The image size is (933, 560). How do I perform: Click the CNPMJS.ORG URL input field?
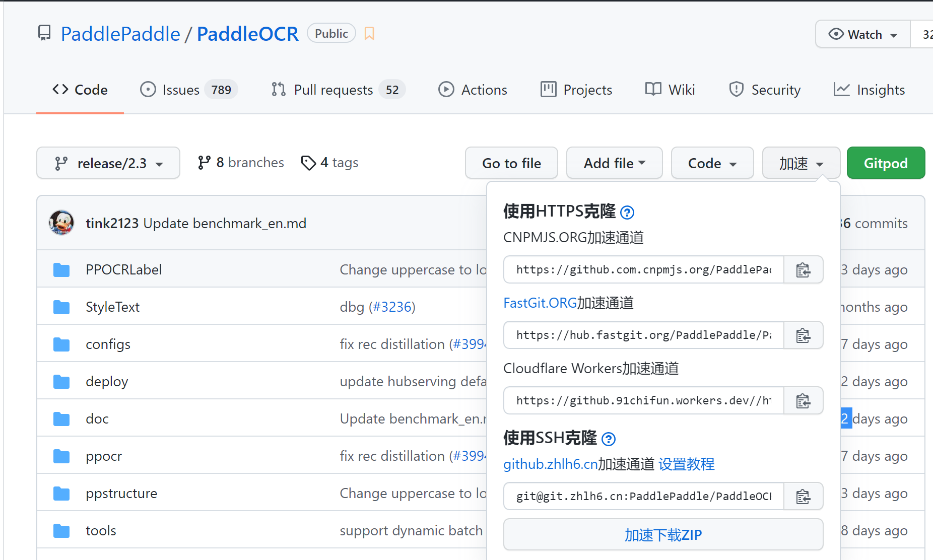coord(644,270)
